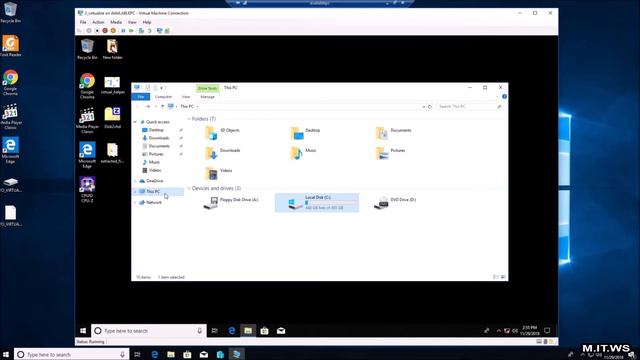640x360 pixels.
Task: Open File tab in This PC explorer
Action: pyautogui.click(x=141, y=97)
